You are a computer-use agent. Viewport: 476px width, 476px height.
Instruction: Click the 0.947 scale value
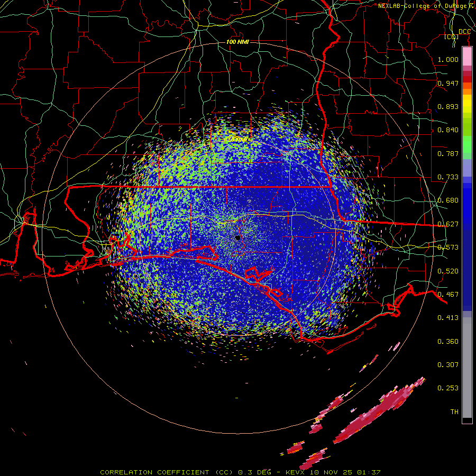point(448,83)
